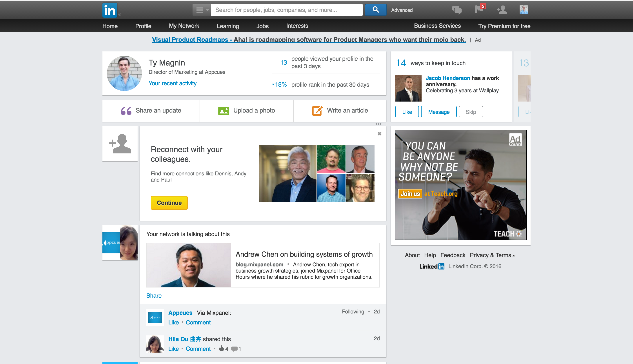This screenshot has height=364, width=633.
Task: Open My Network navigation item
Action: [x=184, y=26]
